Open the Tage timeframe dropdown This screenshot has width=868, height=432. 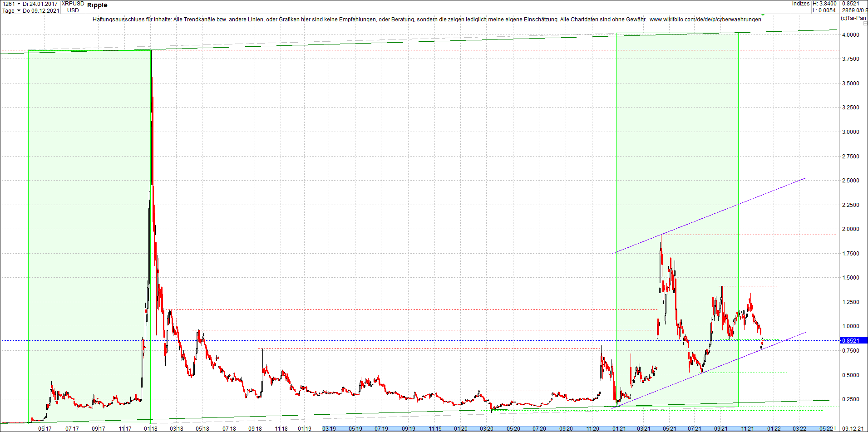(x=9, y=10)
